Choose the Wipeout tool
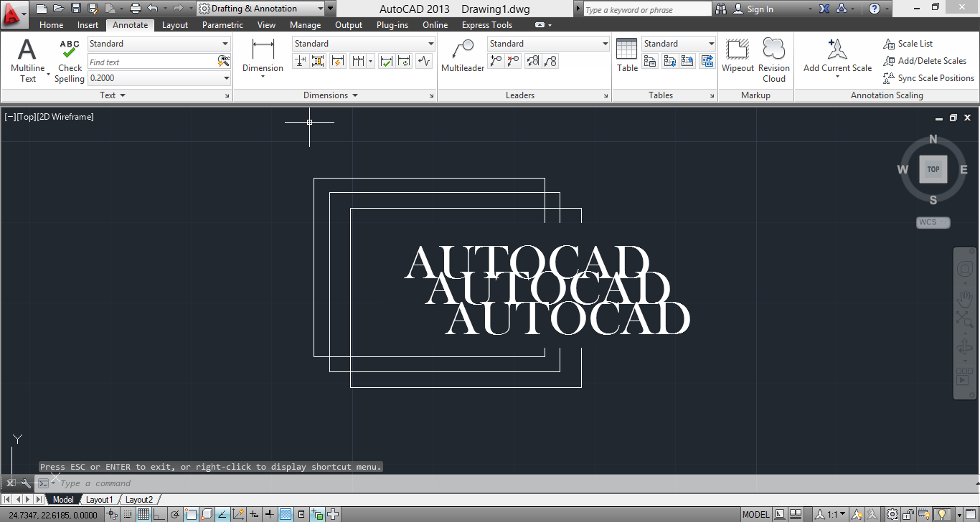The width and height of the screenshot is (980, 522). point(738,54)
